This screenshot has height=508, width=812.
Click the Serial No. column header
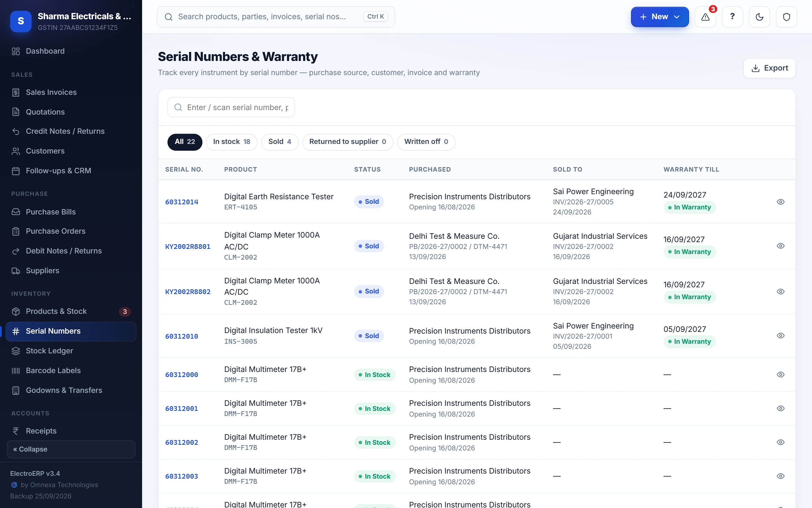[184, 169]
